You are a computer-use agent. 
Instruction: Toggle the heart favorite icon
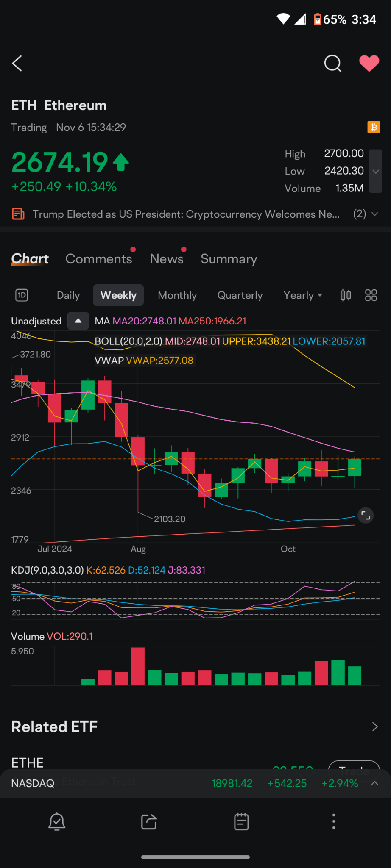point(369,64)
